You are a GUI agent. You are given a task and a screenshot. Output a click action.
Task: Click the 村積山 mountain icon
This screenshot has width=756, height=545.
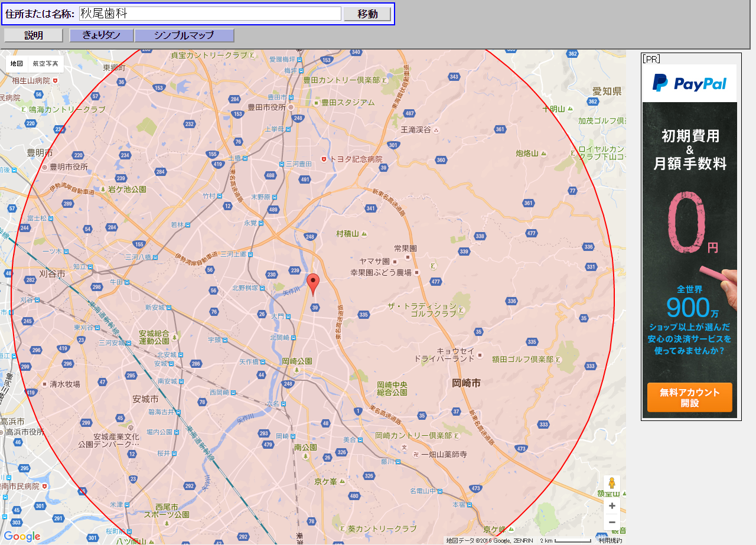[x=364, y=234]
